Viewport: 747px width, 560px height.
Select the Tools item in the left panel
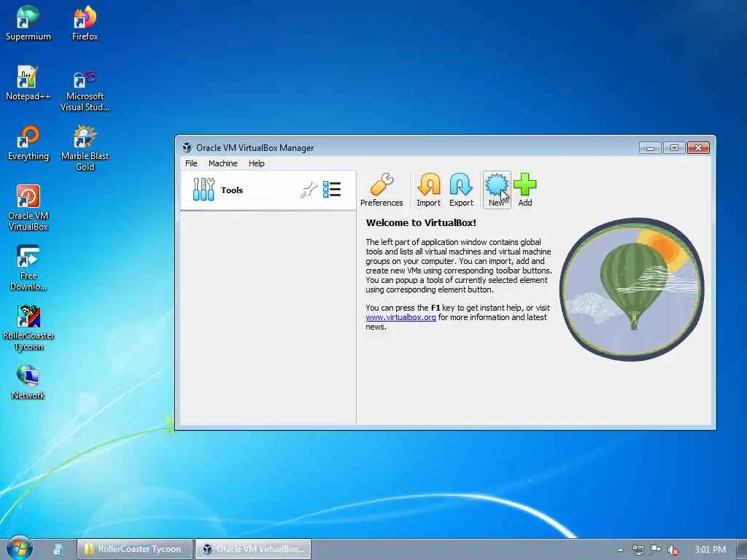pyautogui.click(x=268, y=190)
